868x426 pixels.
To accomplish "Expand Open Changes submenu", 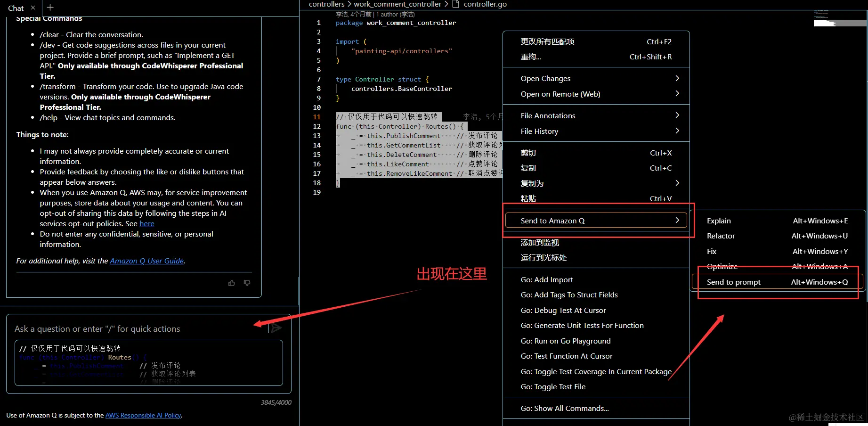I will click(596, 78).
